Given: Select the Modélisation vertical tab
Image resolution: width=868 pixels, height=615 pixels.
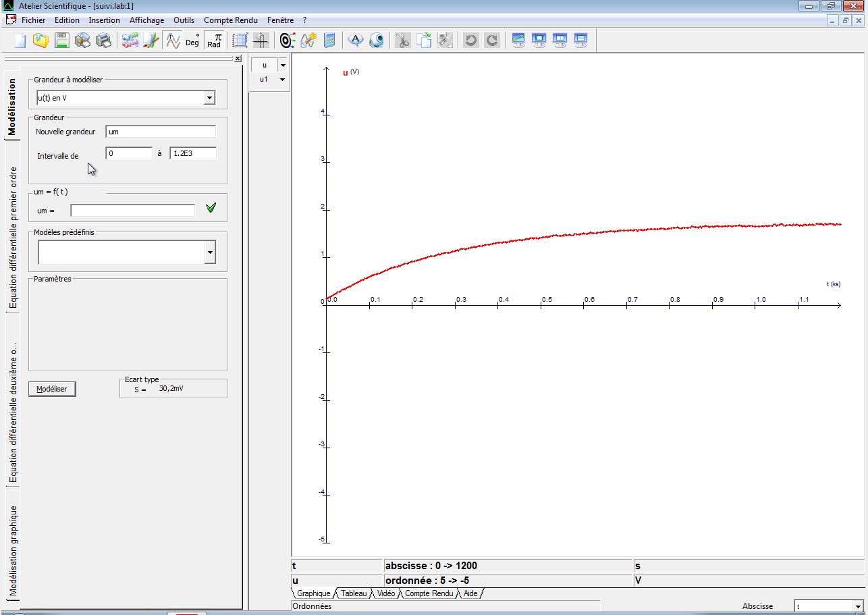Looking at the screenshot, I should tap(12, 107).
